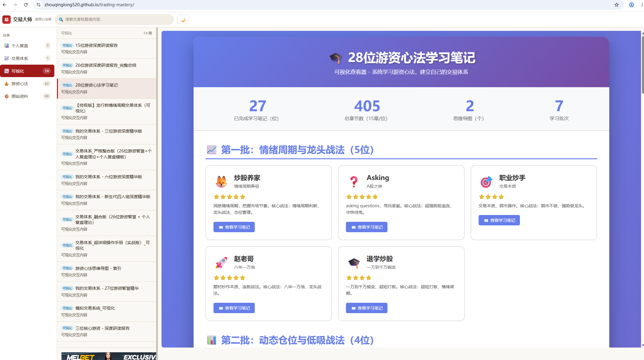Image resolution: width=644 pixels, height=360 pixels.
Task: Open 交易体系_超详细操作手册（实战版） article
Action: click(107, 249)
